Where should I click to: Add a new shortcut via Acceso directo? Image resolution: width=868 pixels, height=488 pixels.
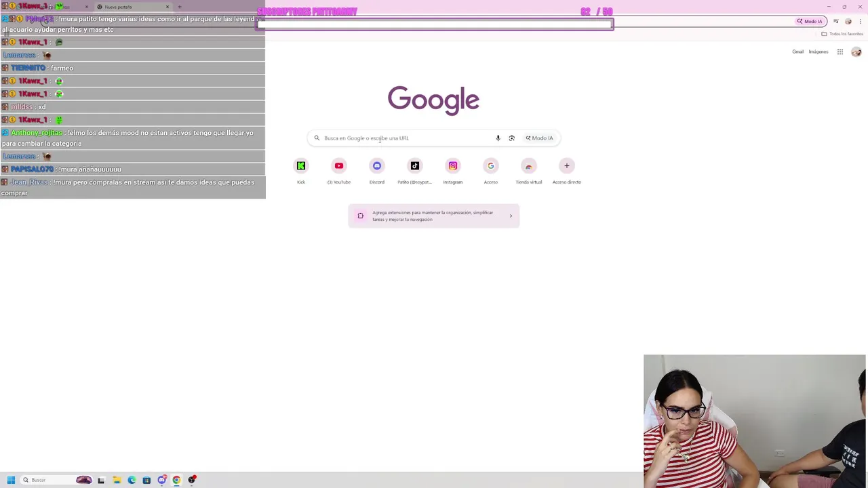click(x=567, y=166)
